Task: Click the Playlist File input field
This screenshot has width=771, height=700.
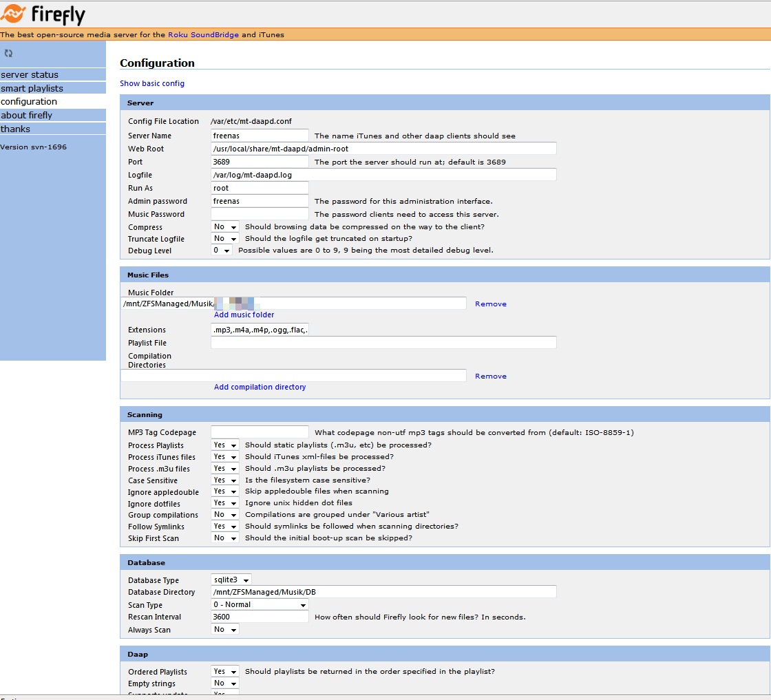Action: tap(383, 343)
